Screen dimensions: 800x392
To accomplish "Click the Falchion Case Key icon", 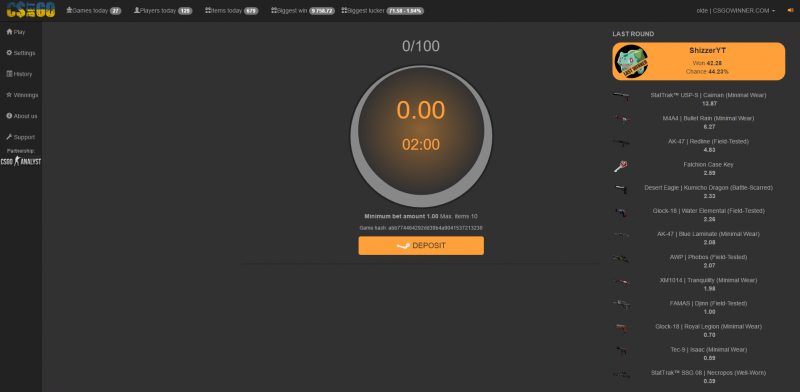I will tap(621, 165).
